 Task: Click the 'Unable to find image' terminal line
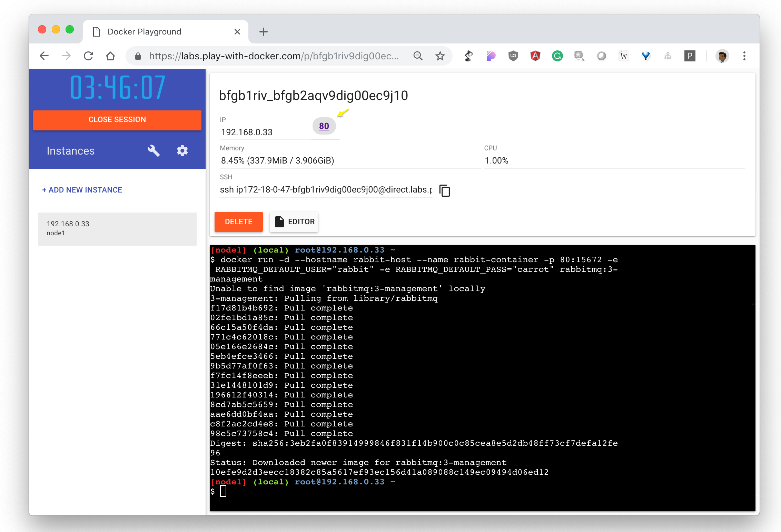(348, 289)
